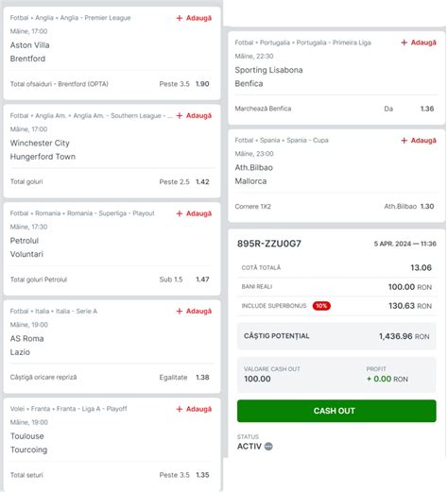This screenshot has height=492, width=448.
Task: Add the Aston Villa vs Brentford bet
Action: click(x=194, y=18)
